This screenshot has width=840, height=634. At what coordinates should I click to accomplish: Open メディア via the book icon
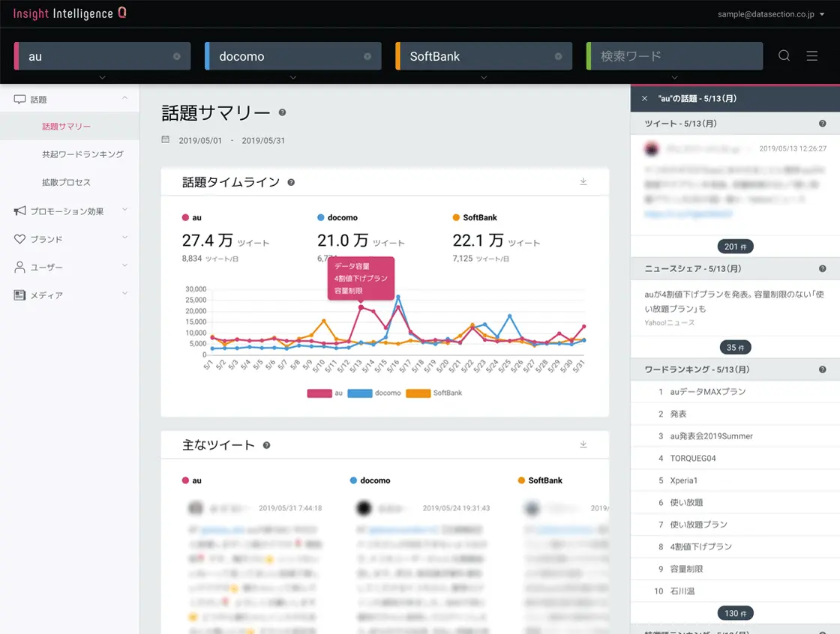[x=18, y=295]
